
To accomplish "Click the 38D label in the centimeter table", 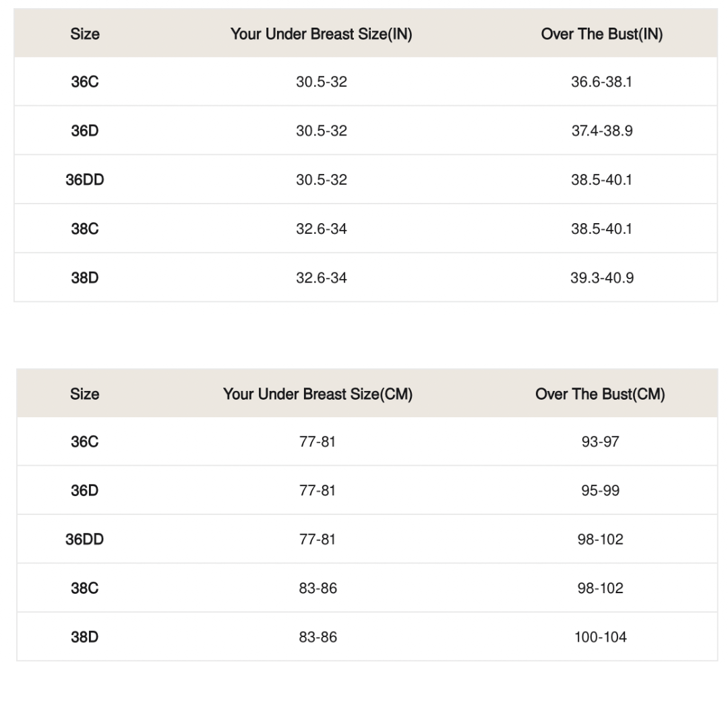I will (85, 637).
